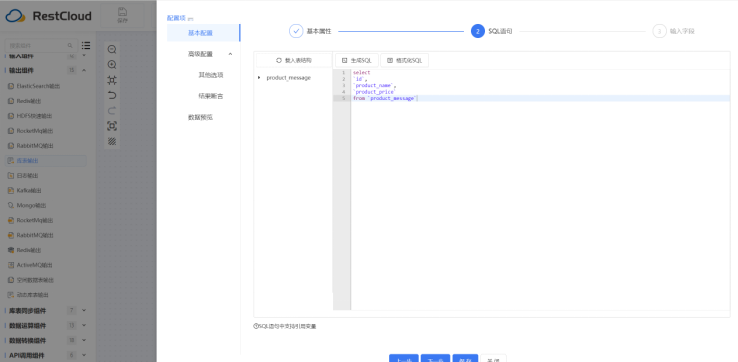
Task: Click line number 1 in SQL gutter
Action: (343, 72)
